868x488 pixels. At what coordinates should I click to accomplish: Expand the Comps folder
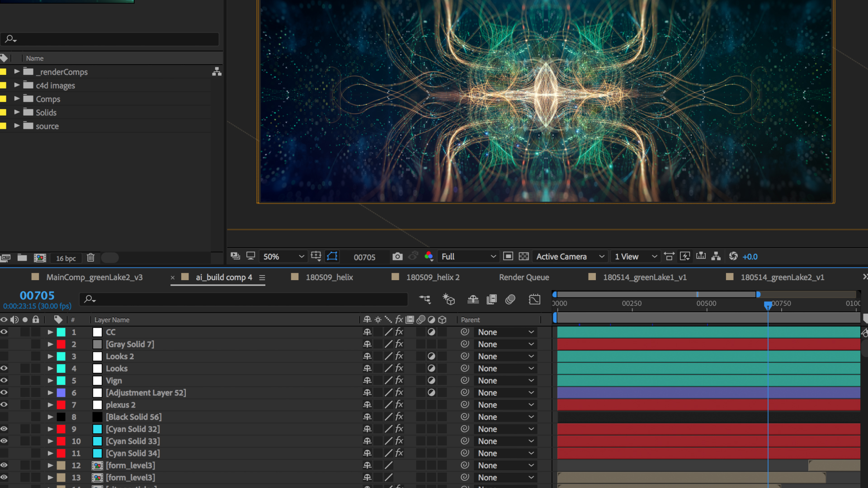pos(17,99)
